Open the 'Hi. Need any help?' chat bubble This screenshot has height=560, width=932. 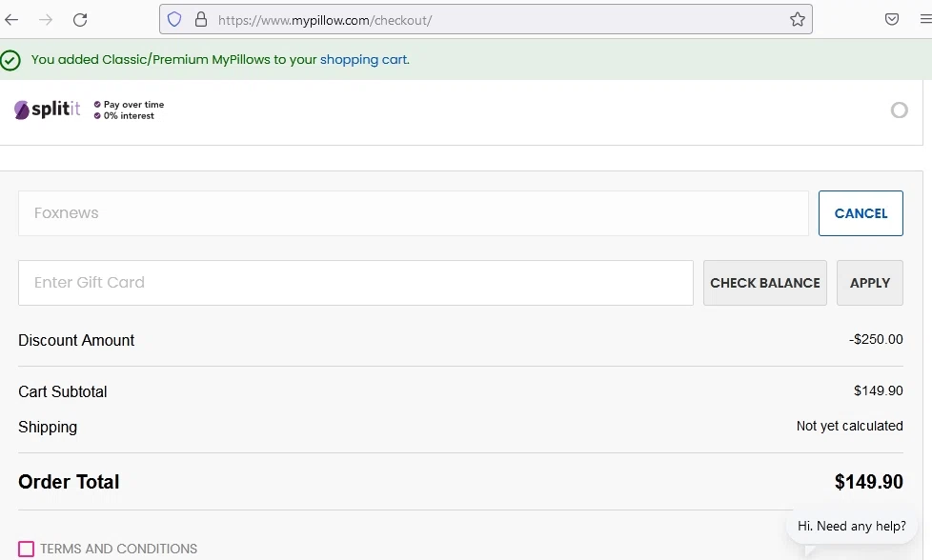point(852,526)
